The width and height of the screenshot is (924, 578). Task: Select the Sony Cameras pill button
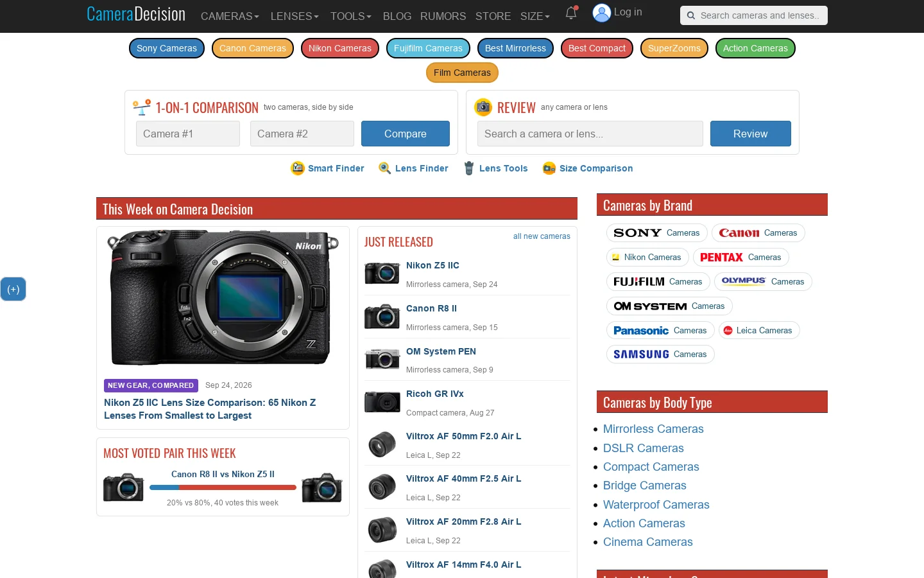pyautogui.click(x=167, y=48)
